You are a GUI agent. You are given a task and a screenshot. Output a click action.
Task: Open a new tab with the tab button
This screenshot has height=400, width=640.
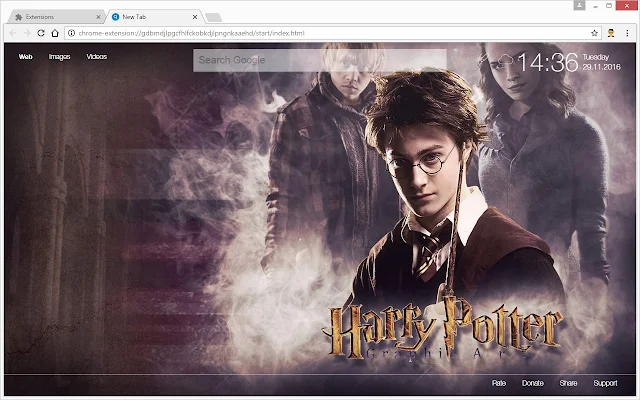click(213, 17)
